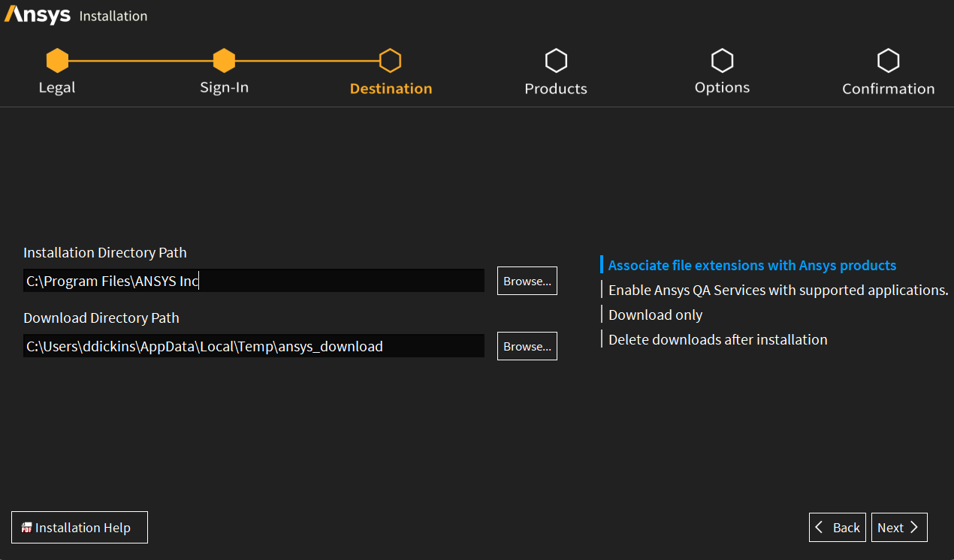Screen dimensions: 954x560
Task: Click the Products step hexagon icon
Action: 556,61
